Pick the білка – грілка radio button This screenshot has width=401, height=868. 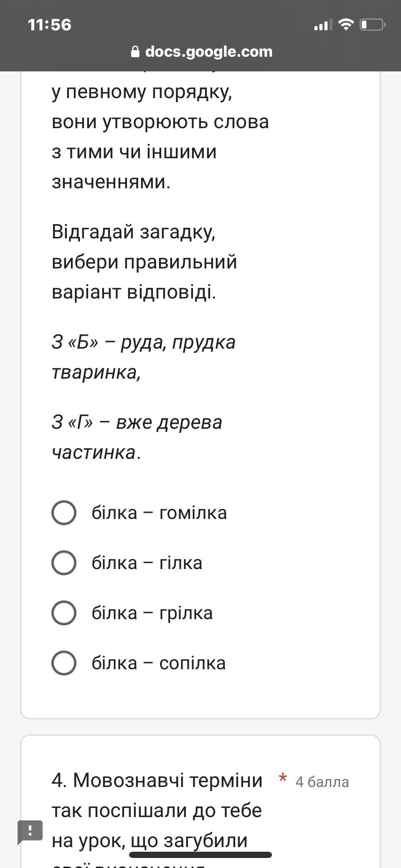(x=64, y=612)
